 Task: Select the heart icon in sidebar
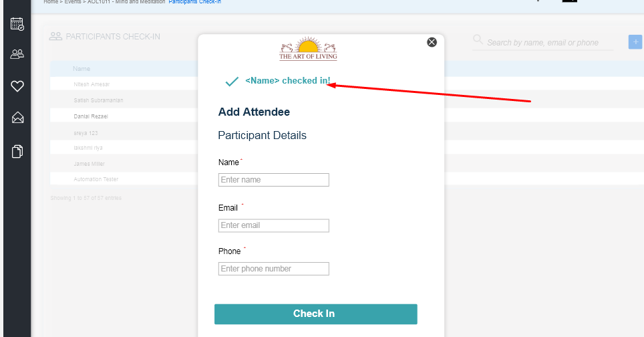[17, 86]
